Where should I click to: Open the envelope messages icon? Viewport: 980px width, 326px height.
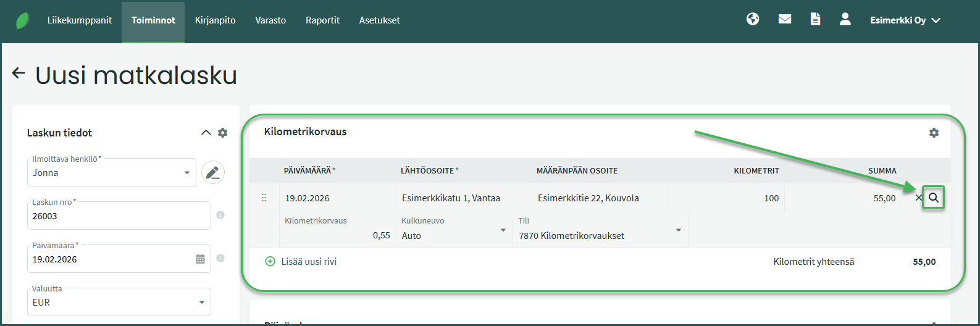click(x=784, y=20)
